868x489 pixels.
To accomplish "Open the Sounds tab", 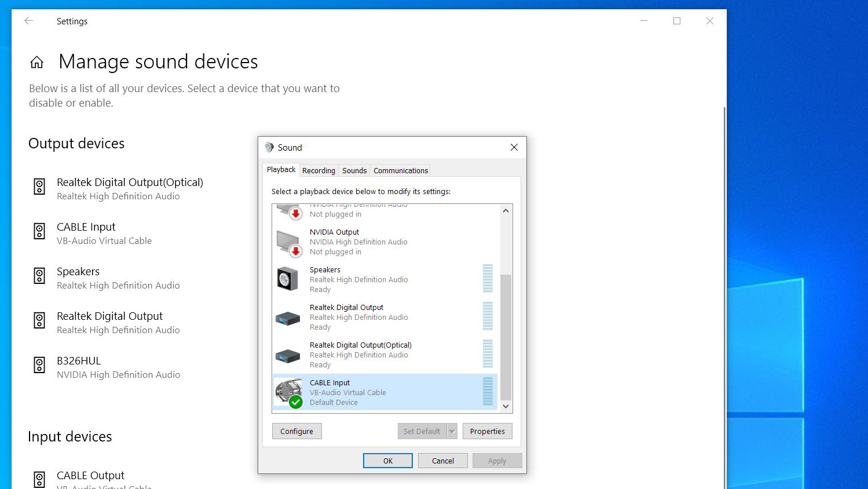I will [354, 170].
